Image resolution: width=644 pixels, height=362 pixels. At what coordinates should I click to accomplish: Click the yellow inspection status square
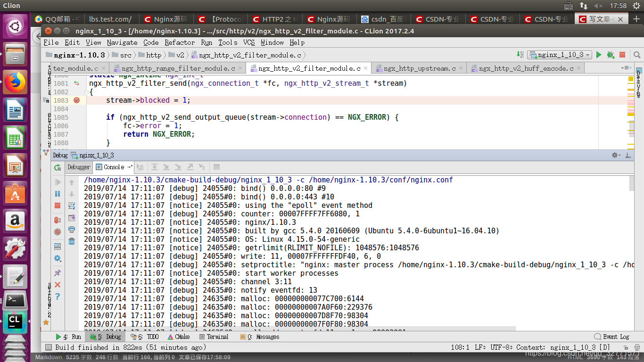(631, 78)
